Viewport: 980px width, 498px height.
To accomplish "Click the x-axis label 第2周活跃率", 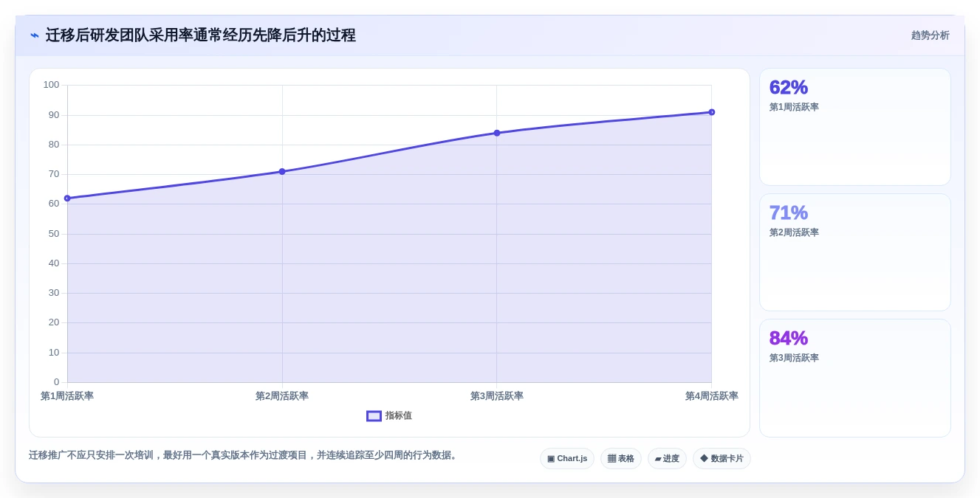I will point(282,396).
